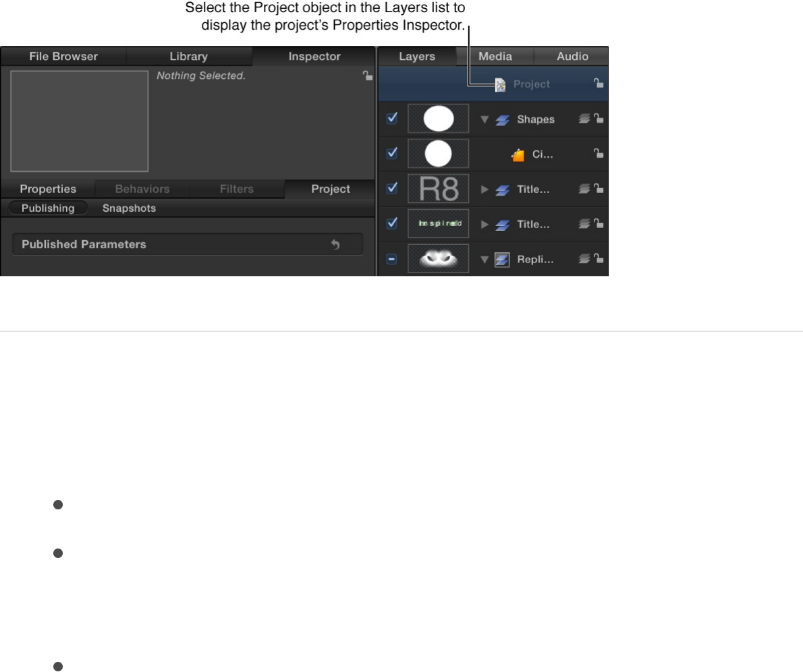Uncheck the Ci... layer visibility checkbox
The width and height of the screenshot is (803, 672).
click(392, 153)
